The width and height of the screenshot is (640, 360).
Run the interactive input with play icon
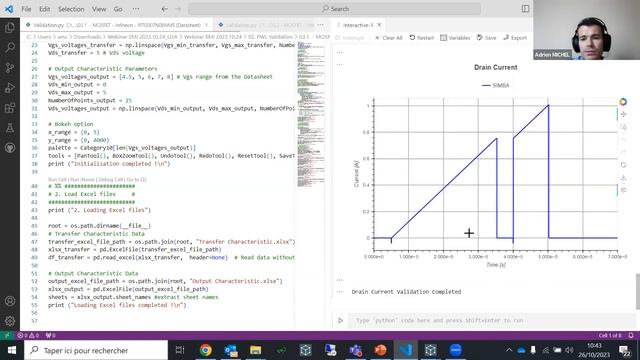coord(340,320)
